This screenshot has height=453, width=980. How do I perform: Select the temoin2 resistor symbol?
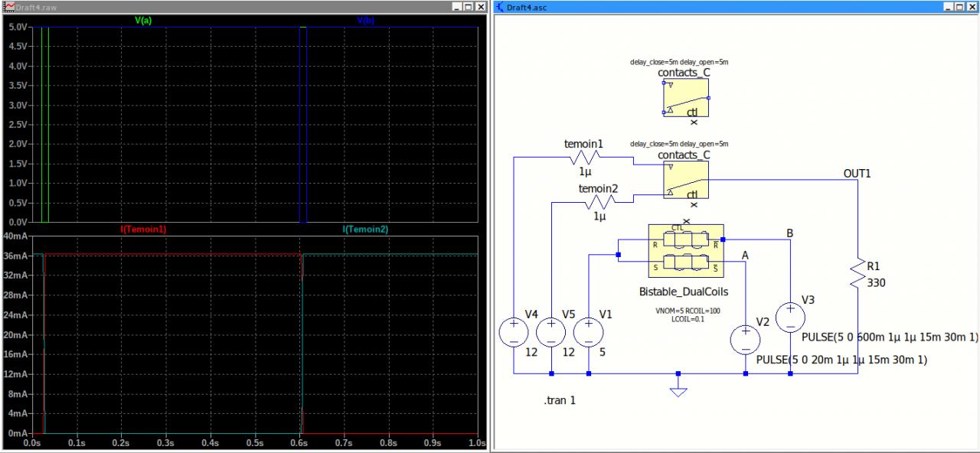599,202
